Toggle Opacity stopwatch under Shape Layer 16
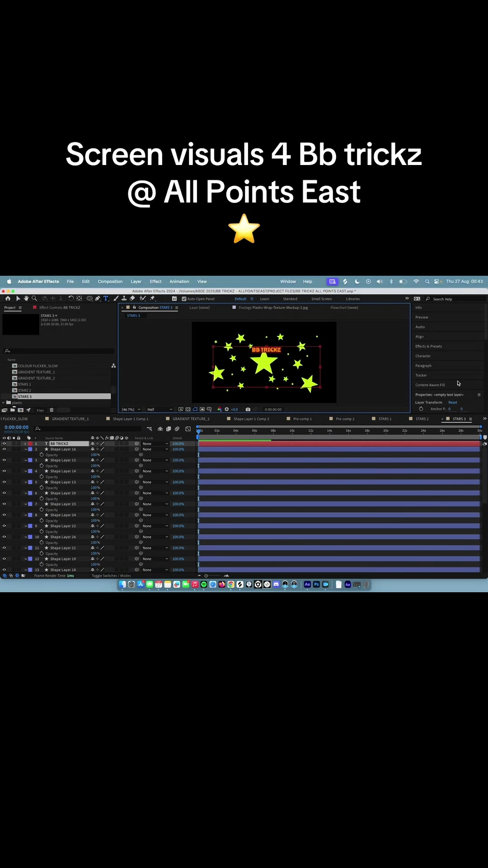This screenshot has height=868, width=488. pos(42,455)
